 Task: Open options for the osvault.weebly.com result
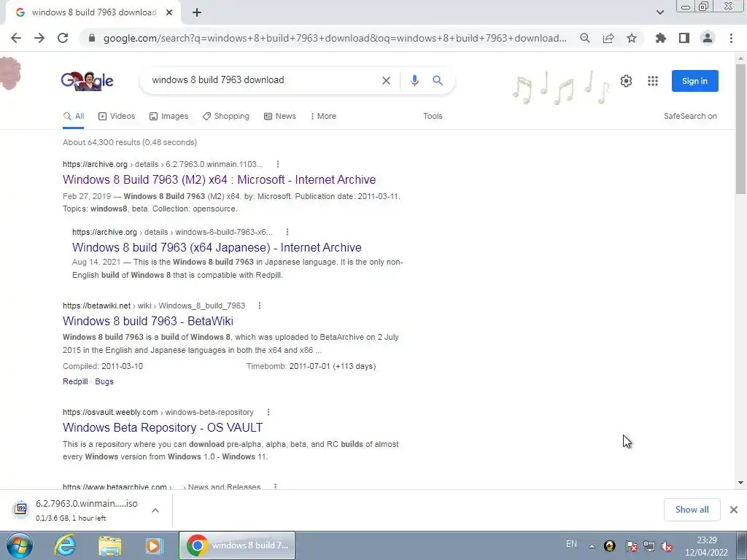pyautogui.click(x=268, y=412)
